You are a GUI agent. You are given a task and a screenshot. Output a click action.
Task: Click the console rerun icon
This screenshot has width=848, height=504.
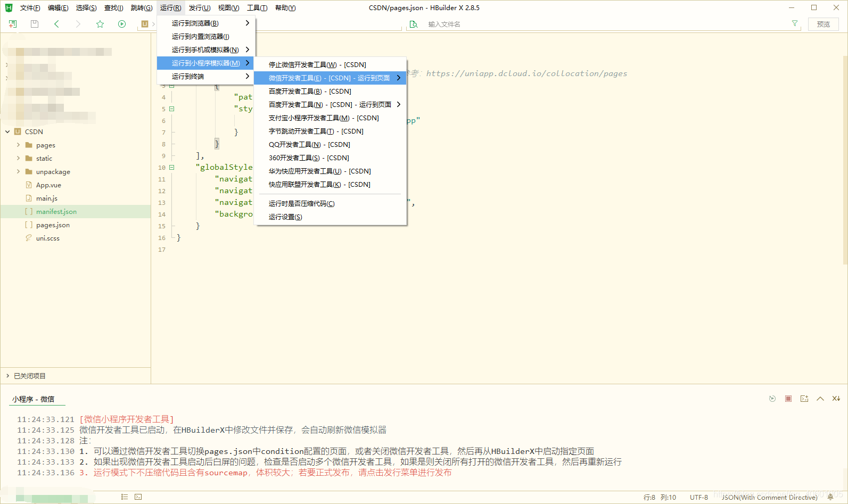(772, 399)
